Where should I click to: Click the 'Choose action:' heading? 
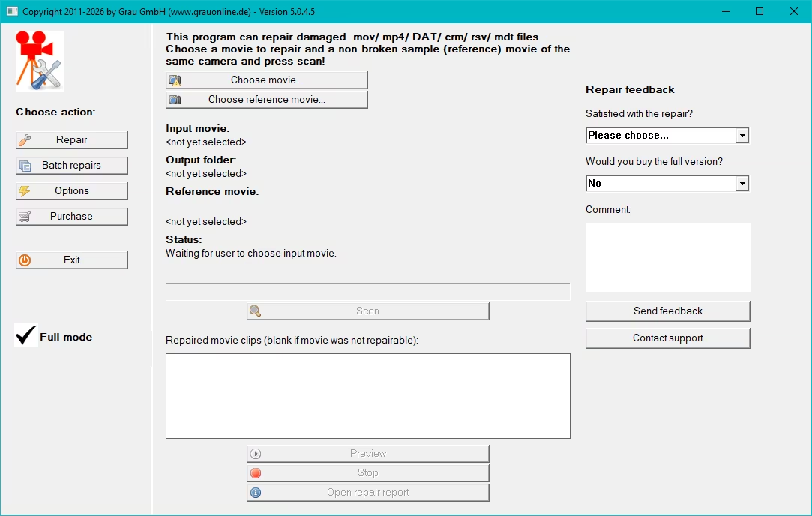(x=55, y=112)
